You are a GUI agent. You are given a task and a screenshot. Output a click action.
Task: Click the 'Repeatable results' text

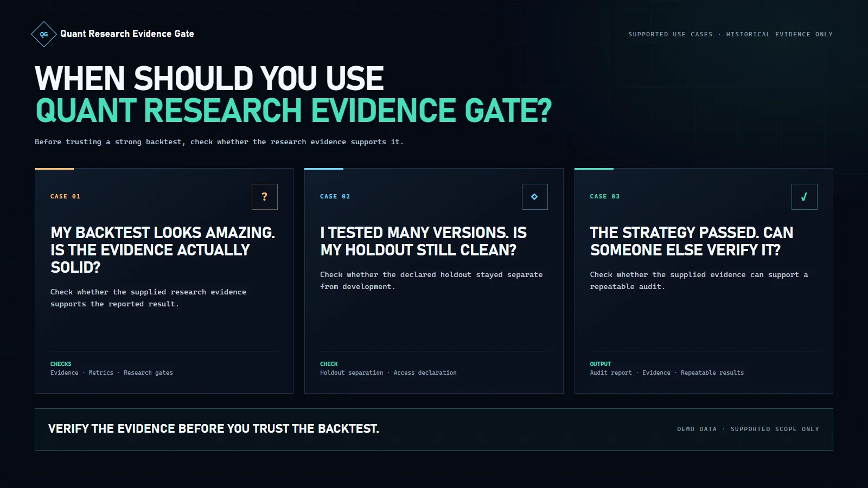tap(712, 373)
